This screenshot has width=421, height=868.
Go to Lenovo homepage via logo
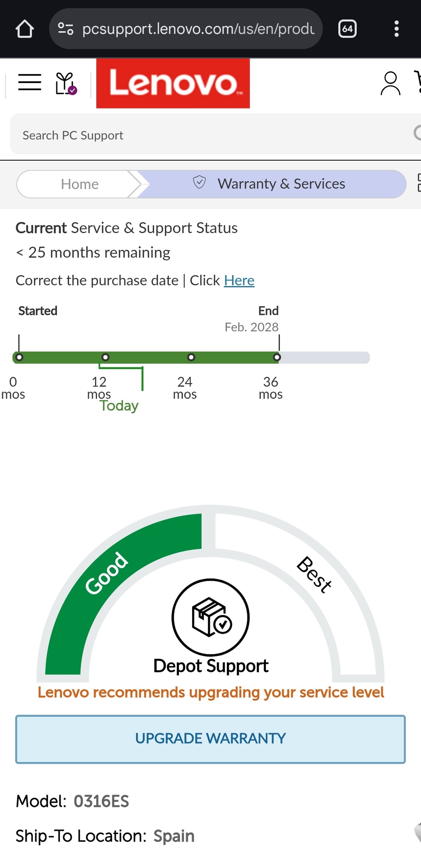(x=173, y=83)
